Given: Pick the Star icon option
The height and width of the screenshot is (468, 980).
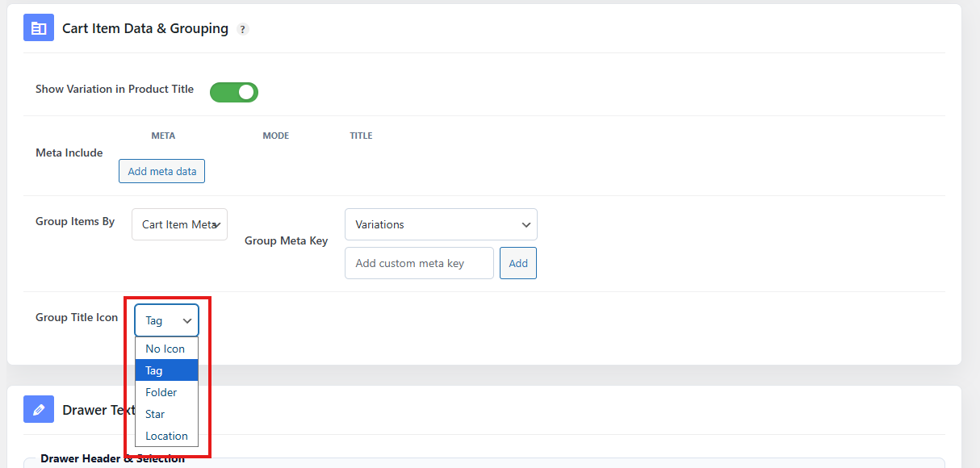Looking at the screenshot, I should pyautogui.click(x=166, y=414).
